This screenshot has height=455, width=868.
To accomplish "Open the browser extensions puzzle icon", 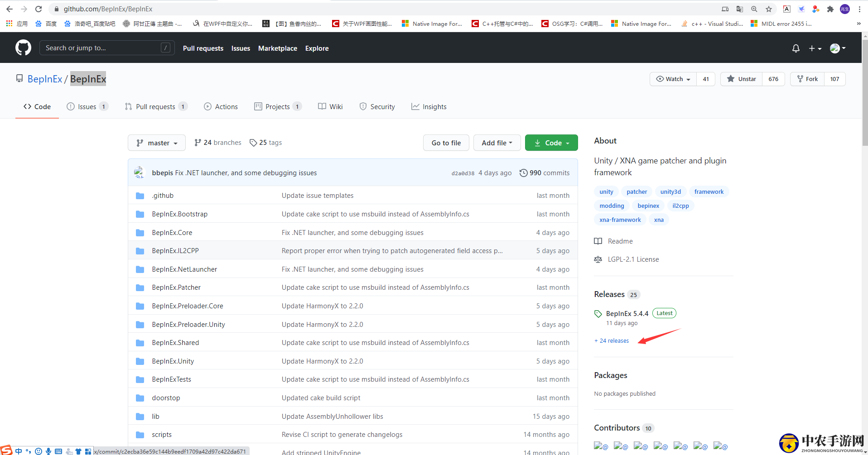I will pos(830,9).
